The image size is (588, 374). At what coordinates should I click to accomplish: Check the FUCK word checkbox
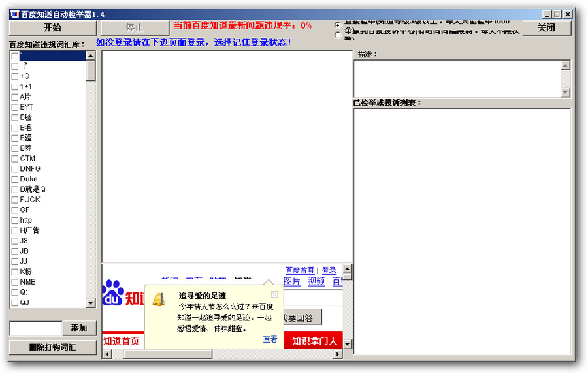(15, 200)
